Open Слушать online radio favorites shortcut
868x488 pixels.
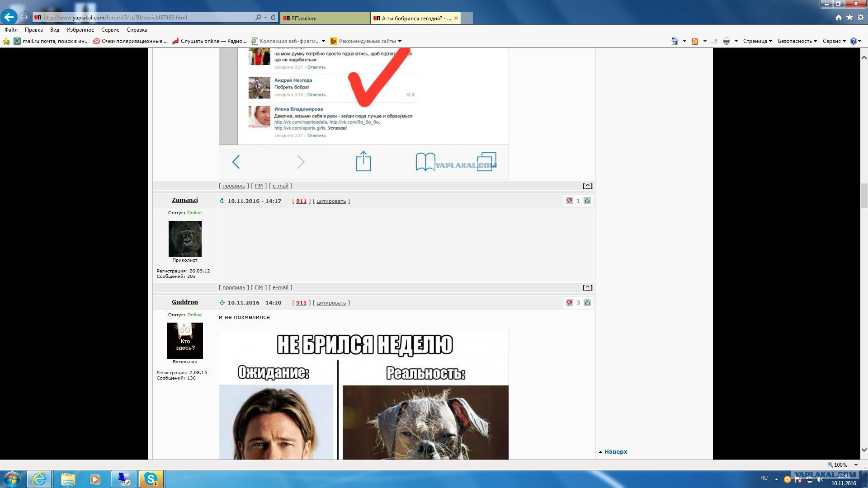[209, 41]
